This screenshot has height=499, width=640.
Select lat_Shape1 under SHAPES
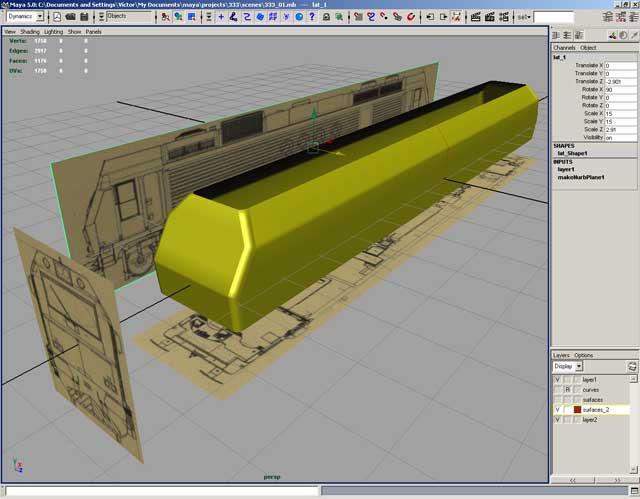574,153
